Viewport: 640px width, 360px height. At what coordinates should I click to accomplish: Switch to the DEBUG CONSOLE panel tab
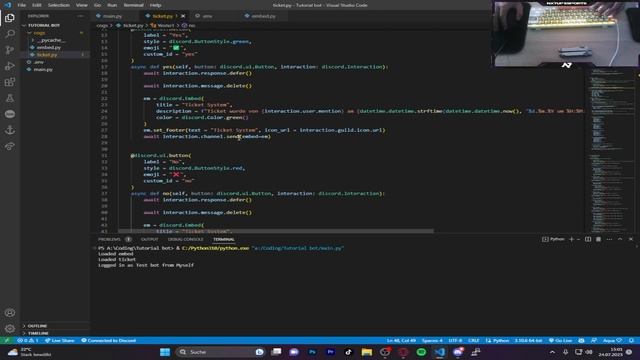[x=185, y=239]
